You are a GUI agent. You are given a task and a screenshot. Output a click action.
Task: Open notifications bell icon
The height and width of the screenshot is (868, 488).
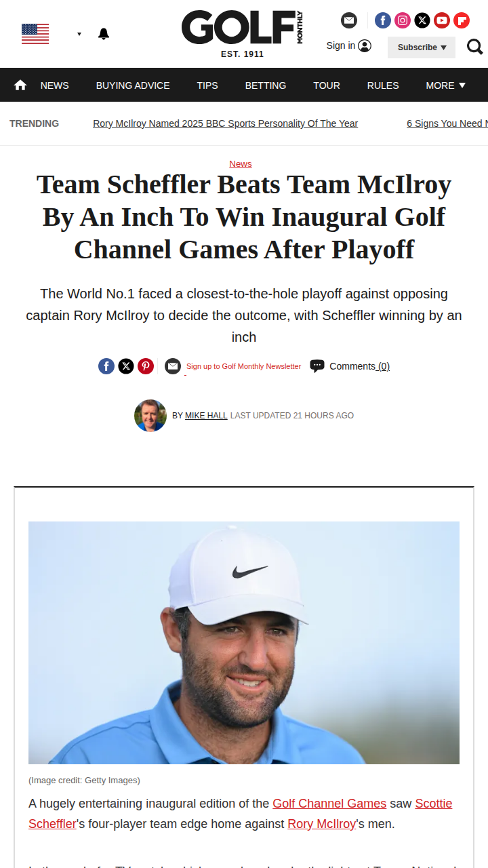[104, 34]
